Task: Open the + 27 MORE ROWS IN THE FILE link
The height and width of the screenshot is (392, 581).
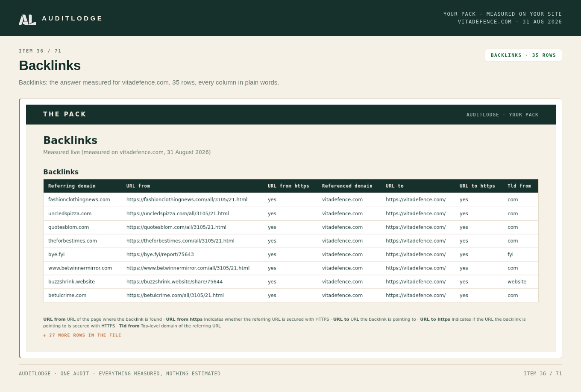Action: click(x=82, y=335)
